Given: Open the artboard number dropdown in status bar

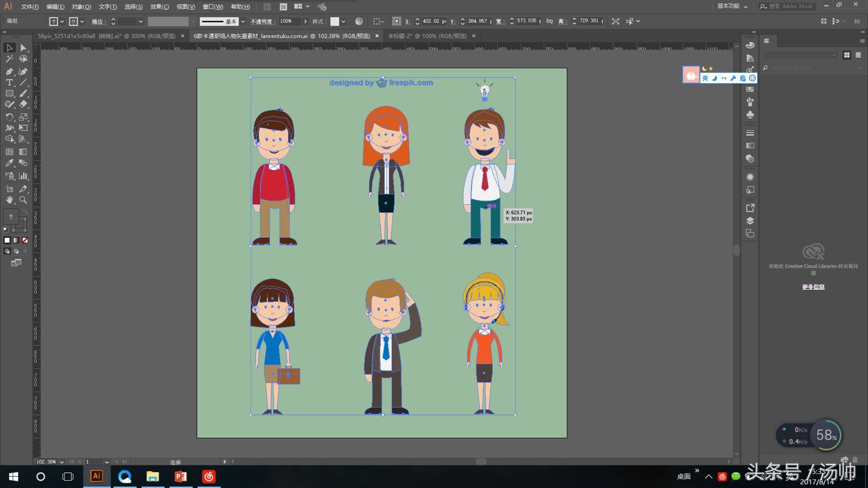Looking at the screenshot, I should pyautogui.click(x=107, y=462).
